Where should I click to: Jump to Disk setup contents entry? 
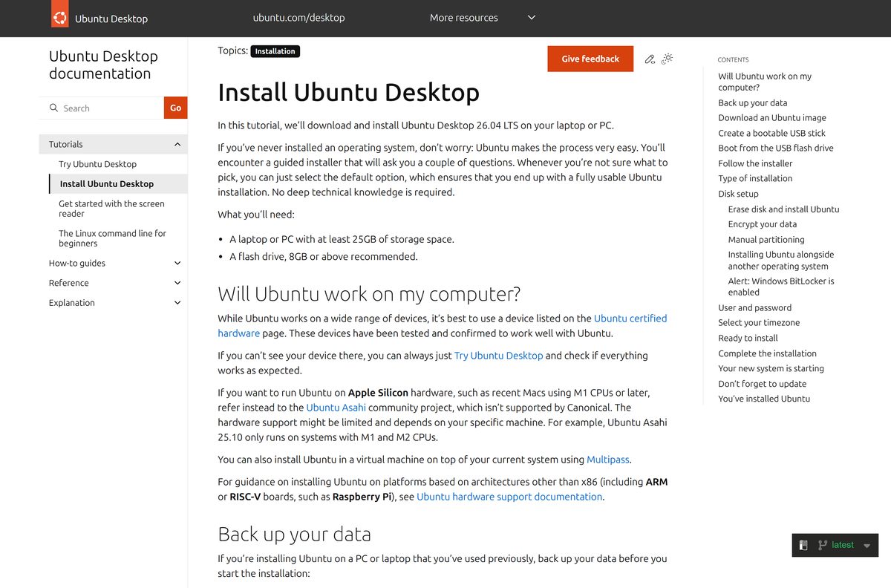click(738, 194)
